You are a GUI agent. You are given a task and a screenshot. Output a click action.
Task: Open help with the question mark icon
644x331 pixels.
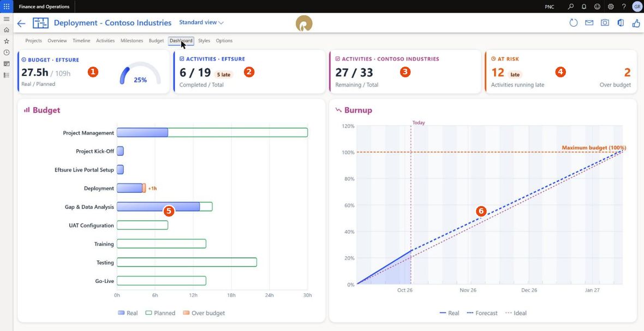point(624,7)
